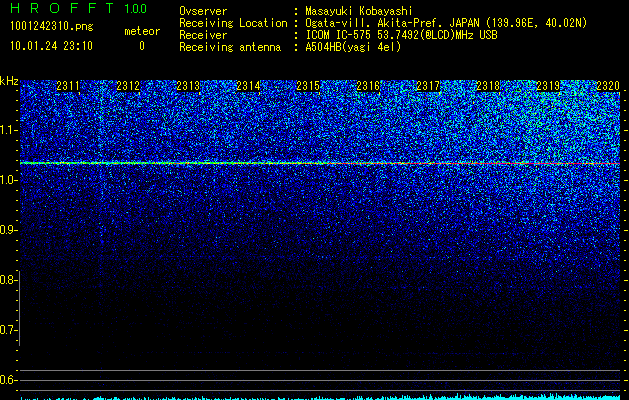Image resolution: width=629 pixels, height=400 pixels.
Task: Select the timestamp 10.01.24 23:10
Action: pyautogui.click(x=51, y=46)
